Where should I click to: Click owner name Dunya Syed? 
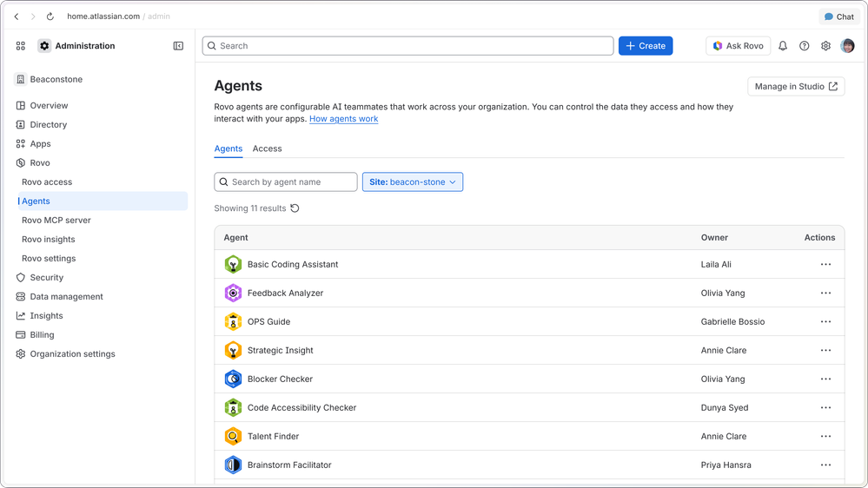coord(724,408)
